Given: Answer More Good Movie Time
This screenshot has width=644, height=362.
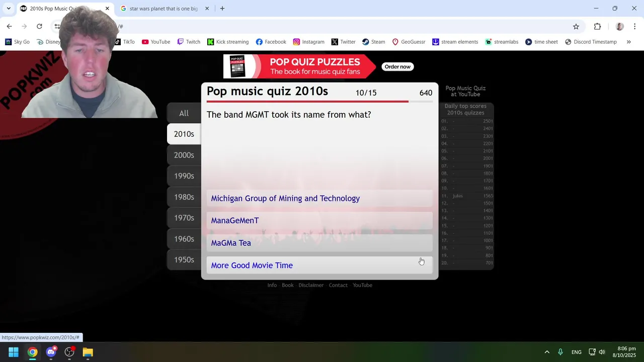Looking at the screenshot, I should pos(319,265).
